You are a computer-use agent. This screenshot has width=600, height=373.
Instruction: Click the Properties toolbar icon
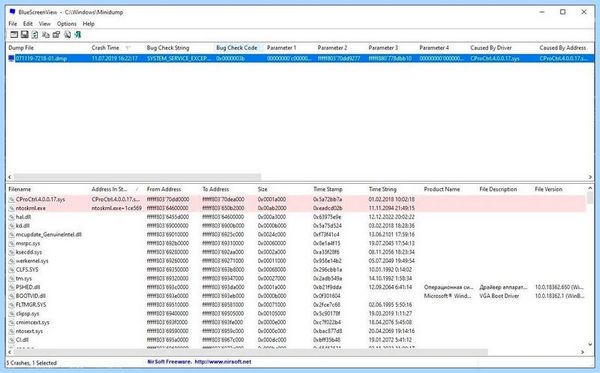[x=56, y=35]
